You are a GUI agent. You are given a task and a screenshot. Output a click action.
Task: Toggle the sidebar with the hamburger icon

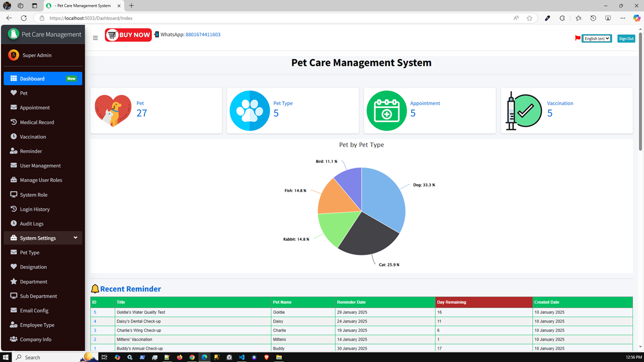95,38
